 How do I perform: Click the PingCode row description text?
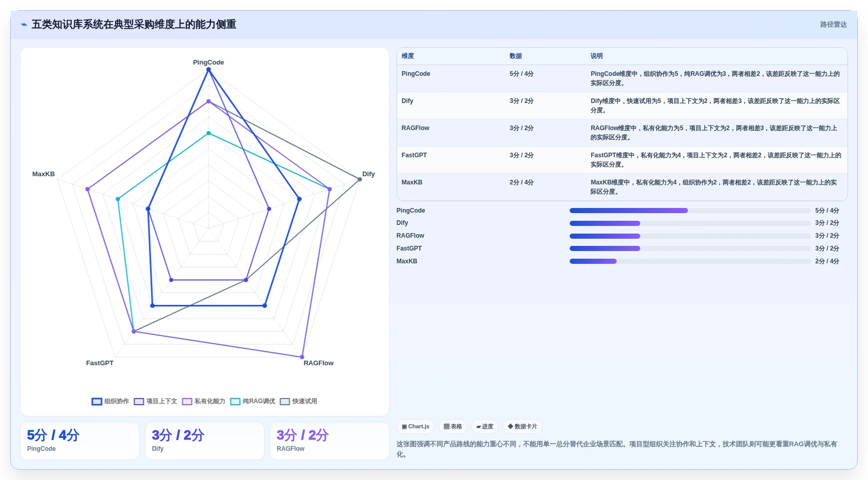(715, 78)
